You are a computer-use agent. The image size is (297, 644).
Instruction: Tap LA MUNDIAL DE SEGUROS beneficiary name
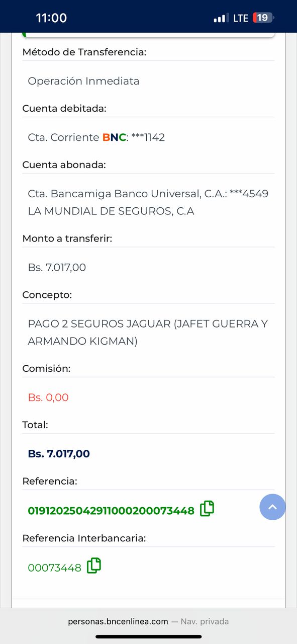[111, 211]
